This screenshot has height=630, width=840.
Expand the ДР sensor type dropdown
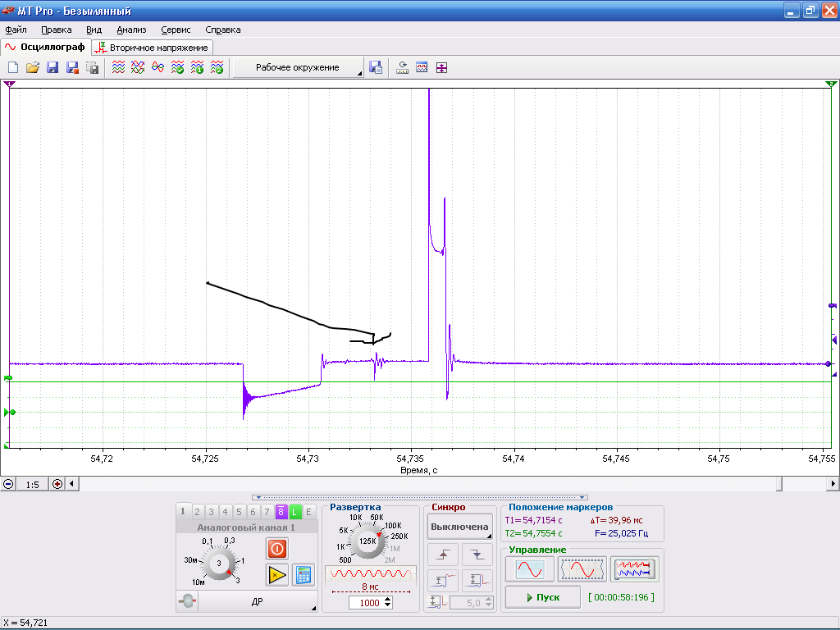(257, 601)
